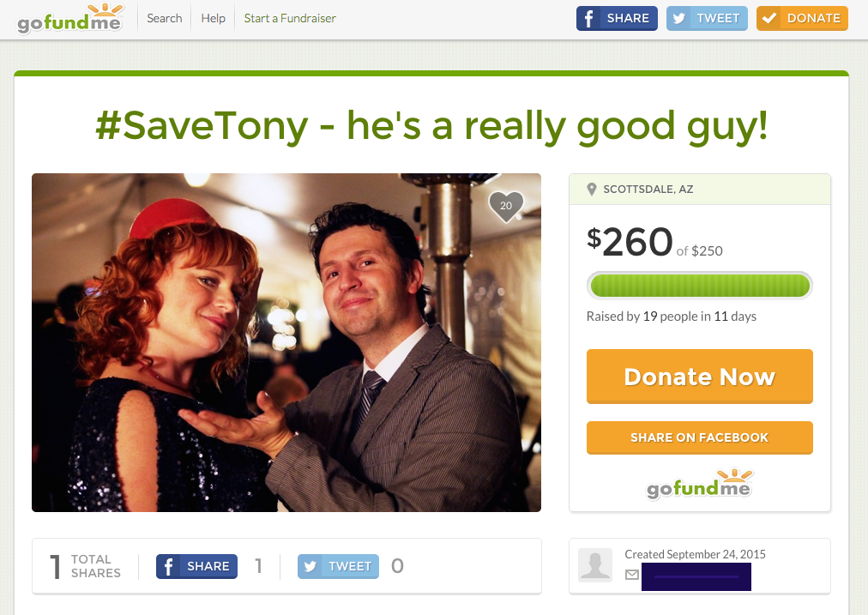The height and width of the screenshot is (615, 868).
Task: Click the organizer's profile avatar placeholder
Action: [595, 565]
